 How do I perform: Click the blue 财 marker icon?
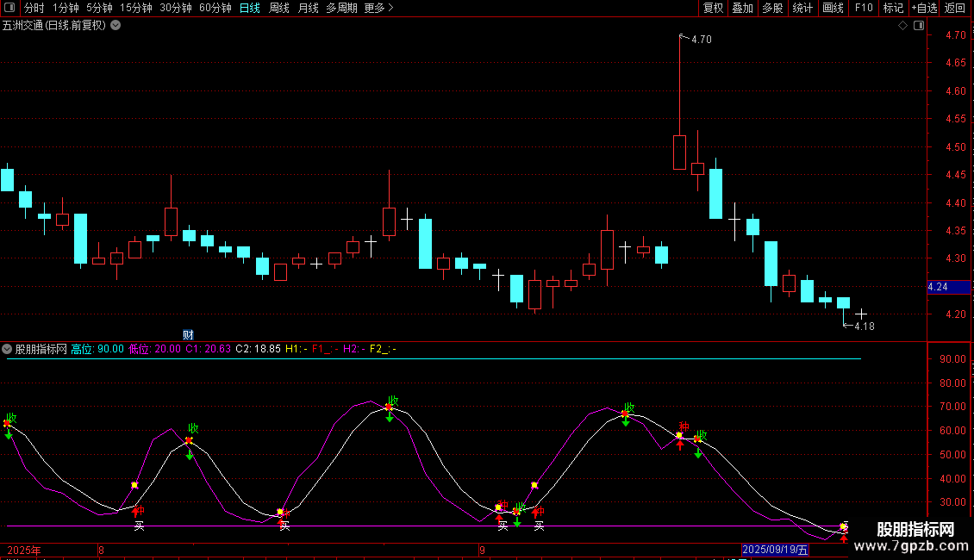coord(188,334)
